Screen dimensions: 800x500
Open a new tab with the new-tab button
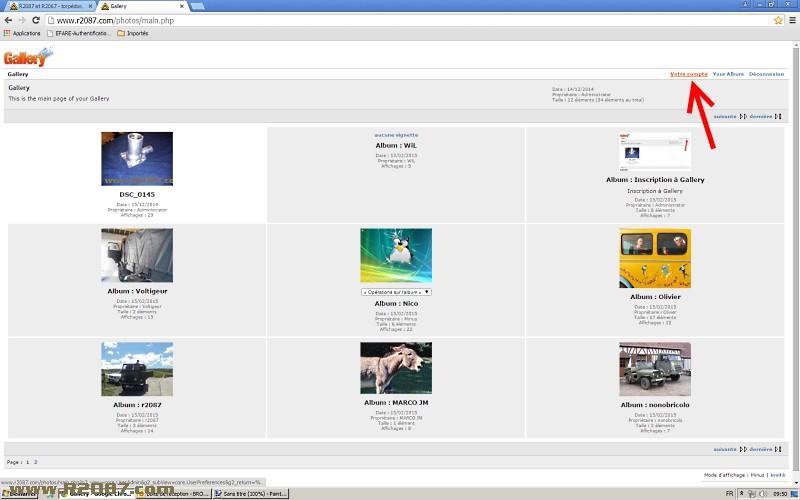pos(197,6)
